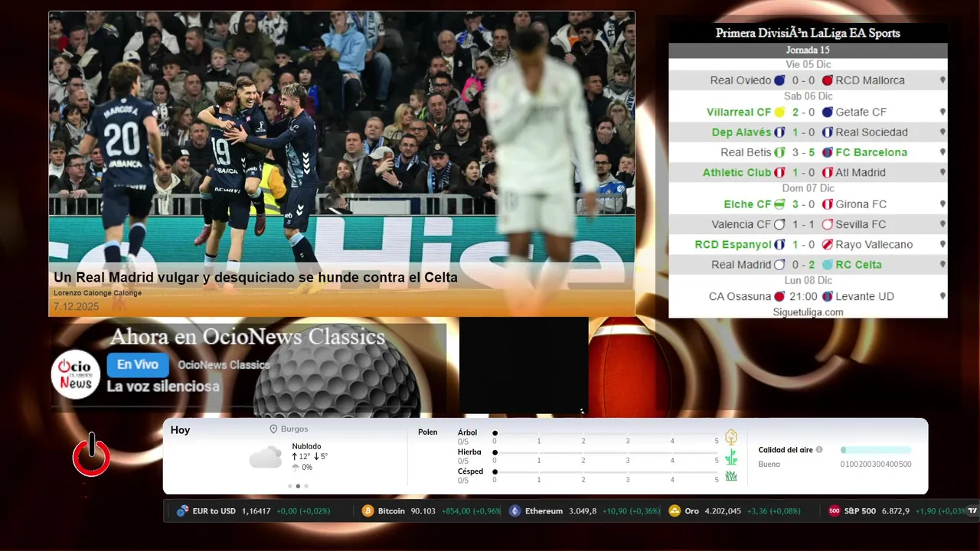Open the OcioNews Classics channel name
The width and height of the screenshot is (980, 551).
224,365
